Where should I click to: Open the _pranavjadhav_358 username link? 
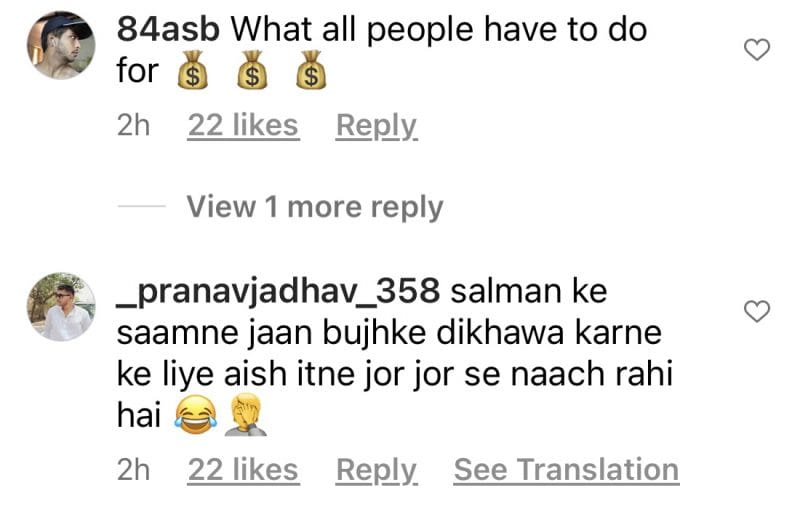[278, 292]
